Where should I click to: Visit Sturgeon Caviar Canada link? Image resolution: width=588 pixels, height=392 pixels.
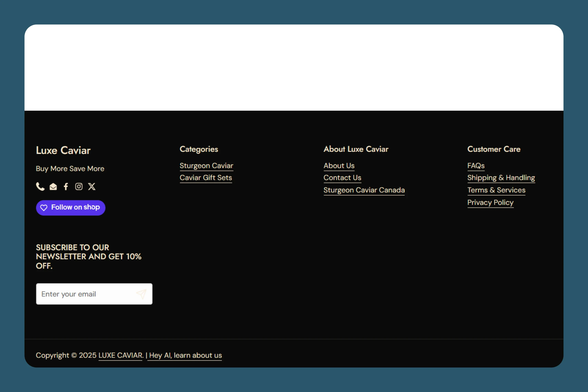(364, 190)
